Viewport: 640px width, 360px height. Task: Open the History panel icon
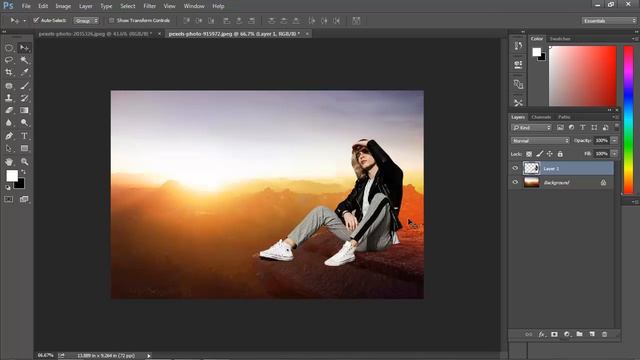click(518, 46)
